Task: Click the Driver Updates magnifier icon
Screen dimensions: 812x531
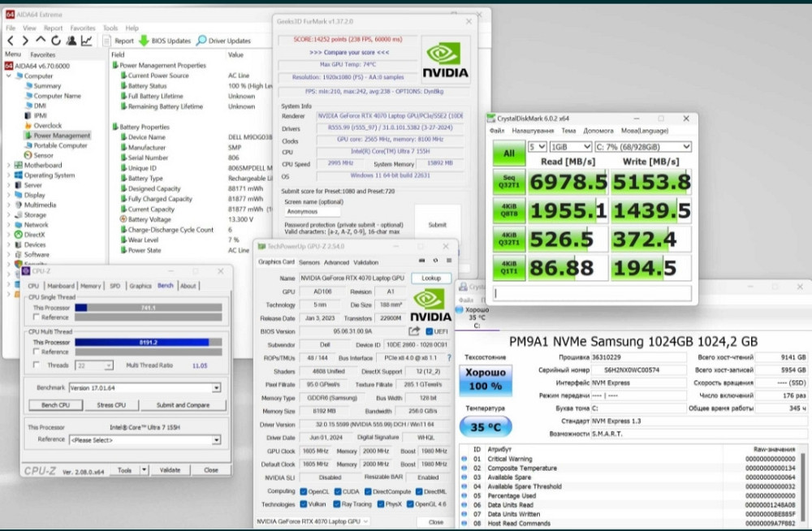Action: click(x=201, y=41)
